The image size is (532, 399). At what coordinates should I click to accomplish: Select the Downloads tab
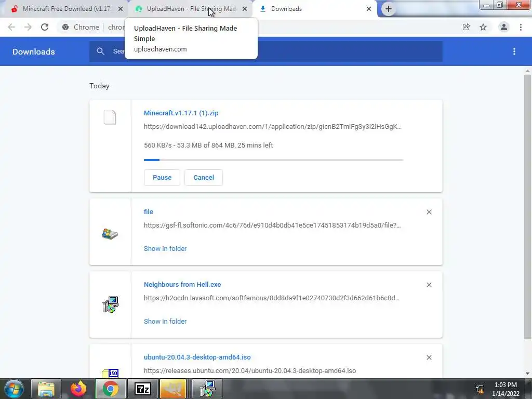[x=314, y=9]
